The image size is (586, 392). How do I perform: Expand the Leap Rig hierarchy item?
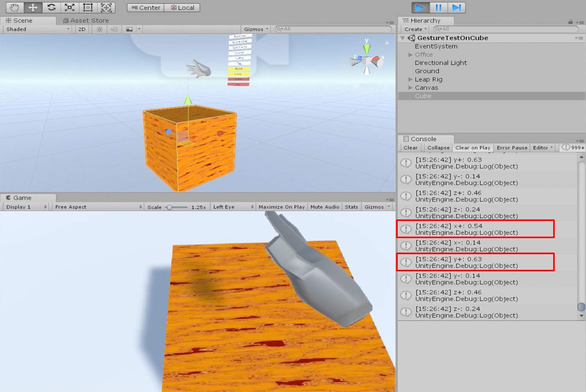410,79
